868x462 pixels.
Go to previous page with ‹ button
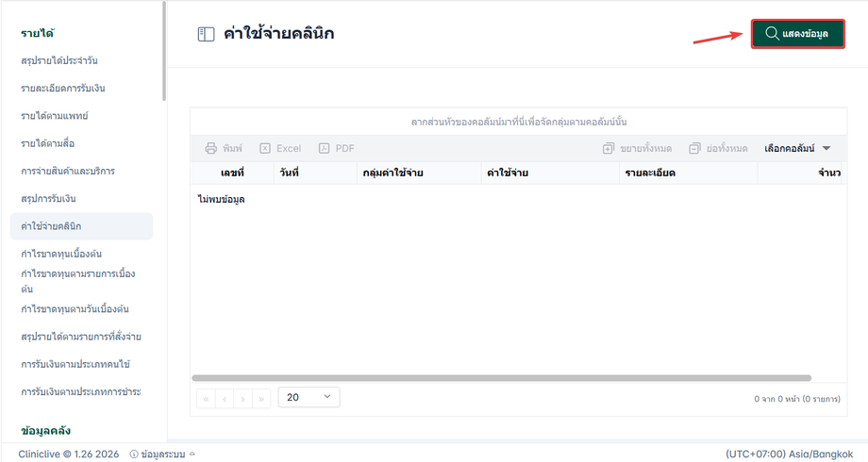click(225, 399)
